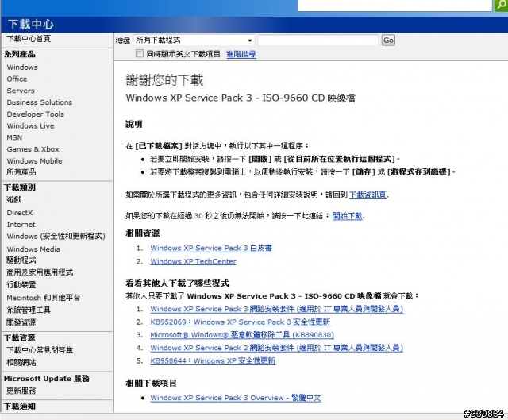This screenshot has height=420, width=508.
Task: Click the 相關資源 heading
Action: [143, 233]
